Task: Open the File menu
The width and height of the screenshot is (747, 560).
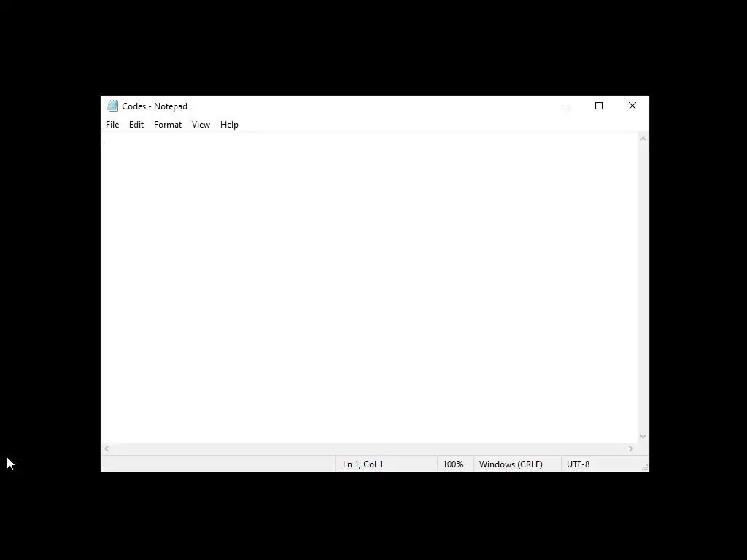Action: (x=112, y=124)
